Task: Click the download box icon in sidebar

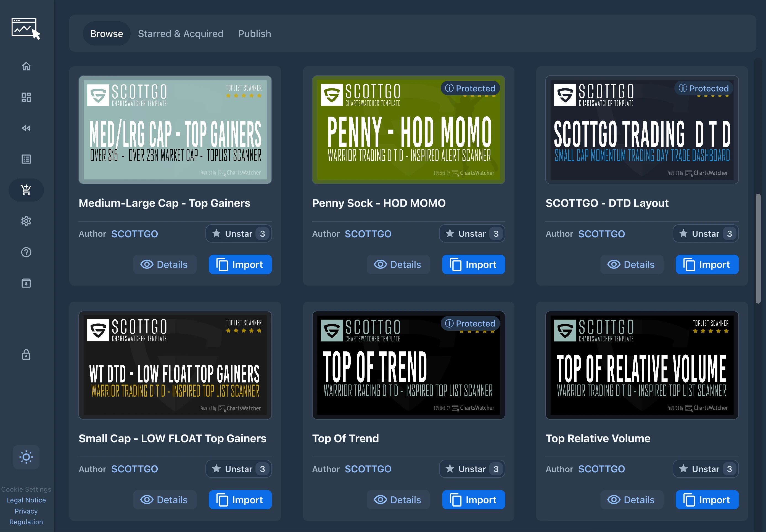Action: pos(26,283)
